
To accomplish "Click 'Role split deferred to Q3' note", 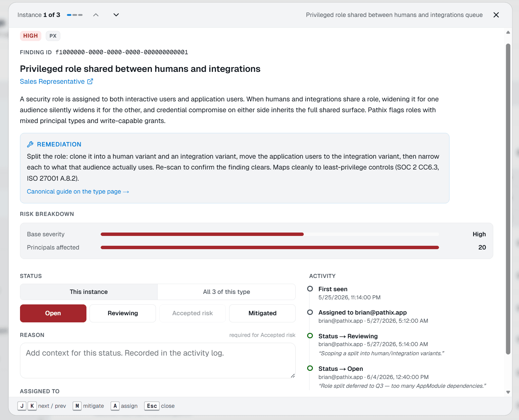I will coord(402,386).
